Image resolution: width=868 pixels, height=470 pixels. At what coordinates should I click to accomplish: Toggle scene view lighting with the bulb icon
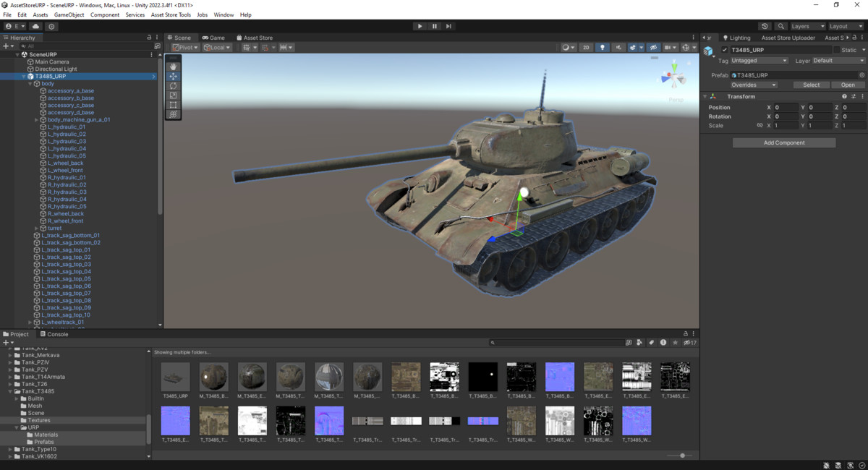(x=603, y=47)
